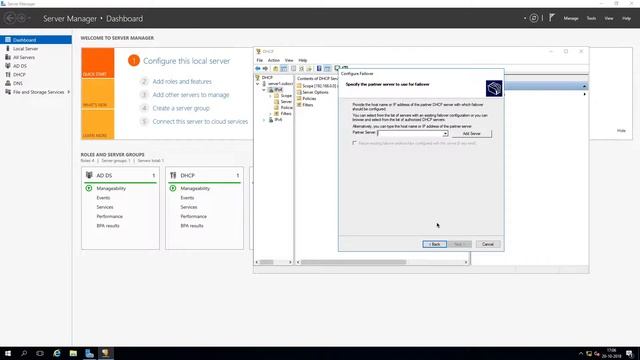This screenshot has width=640, height=360.
Task: Click BPA results in the AD DS tile
Action: 108,226
